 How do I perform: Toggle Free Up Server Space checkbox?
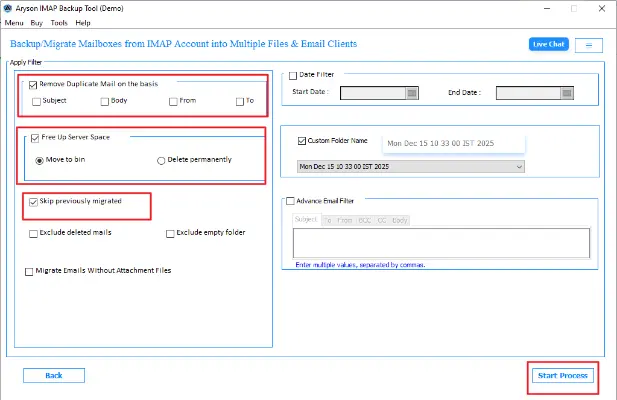coord(35,138)
